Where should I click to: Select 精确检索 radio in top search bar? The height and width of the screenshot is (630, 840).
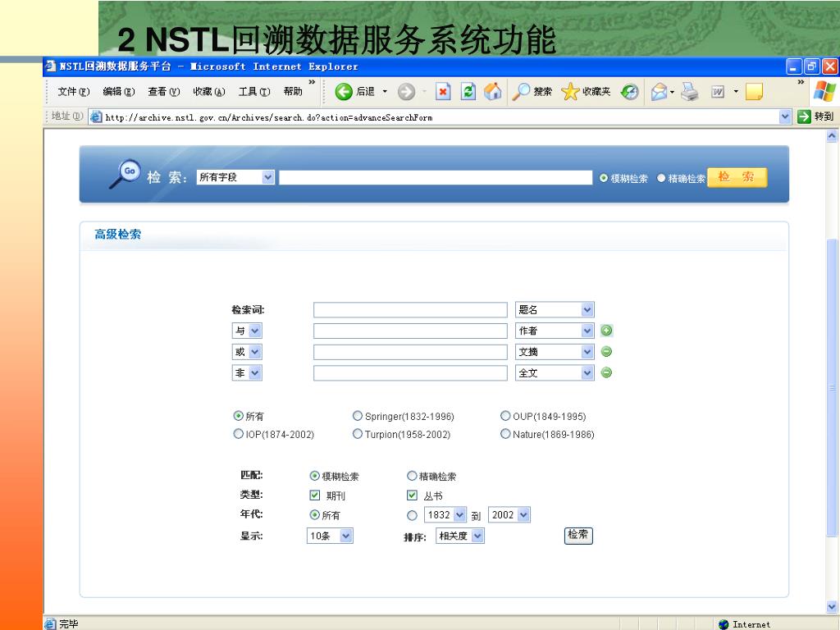coord(661,178)
